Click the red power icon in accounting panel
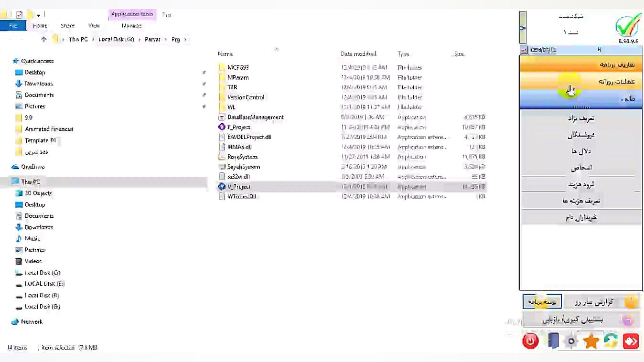The width and height of the screenshot is (644, 362). pos(530,341)
